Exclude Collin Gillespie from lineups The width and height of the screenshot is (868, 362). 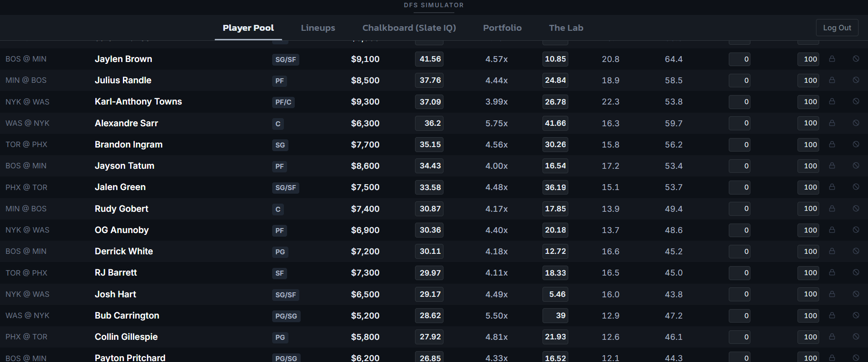point(856,337)
